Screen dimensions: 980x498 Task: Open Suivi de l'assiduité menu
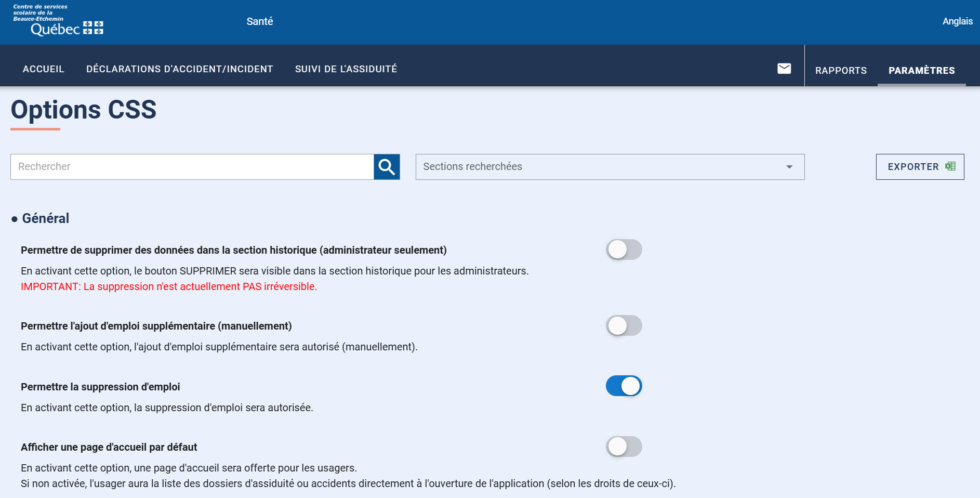(x=346, y=69)
